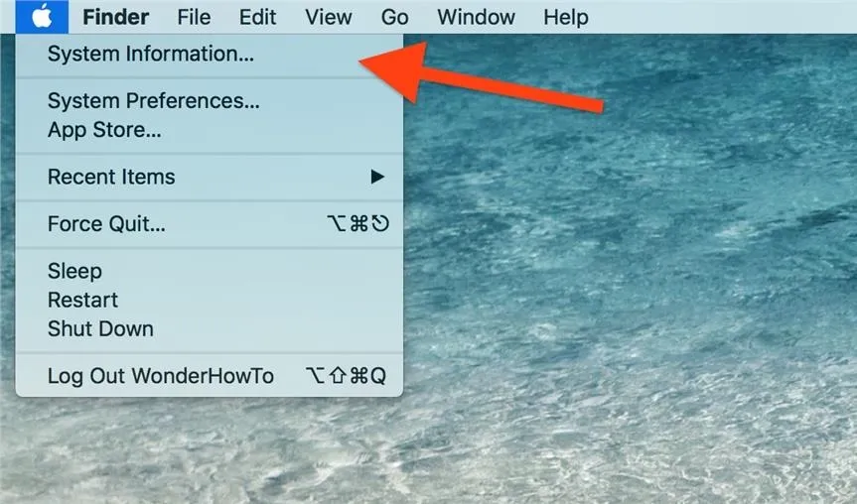857x504 pixels.
Task: Open the Window menu
Action: [x=476, y=17]
